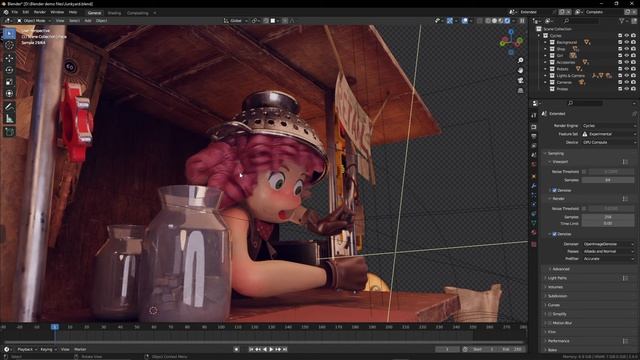This screenshot has height=360, width=640.
Task: Open the viewport Add menu
Action: (x=88, y=20)
